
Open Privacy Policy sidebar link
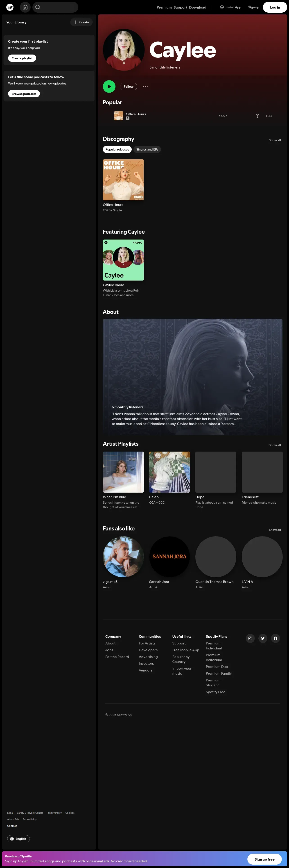pos(54,813)
